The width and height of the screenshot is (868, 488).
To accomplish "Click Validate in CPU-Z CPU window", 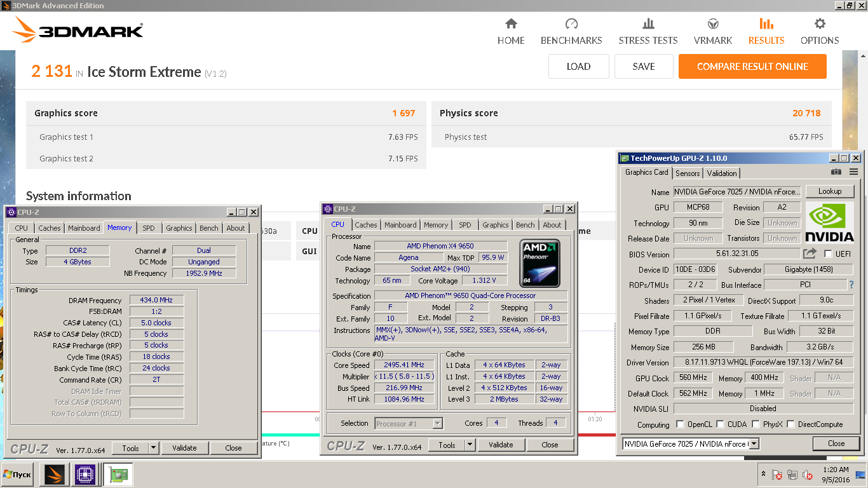I will click(x=501, y=445).
